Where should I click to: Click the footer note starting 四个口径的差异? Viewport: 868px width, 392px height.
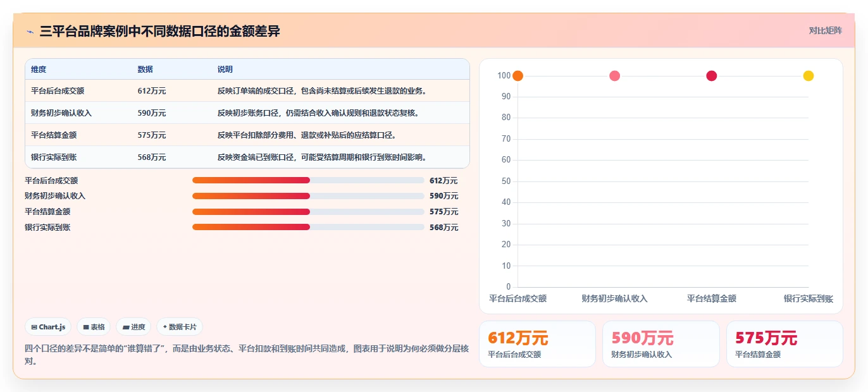(x=247, y=355)
